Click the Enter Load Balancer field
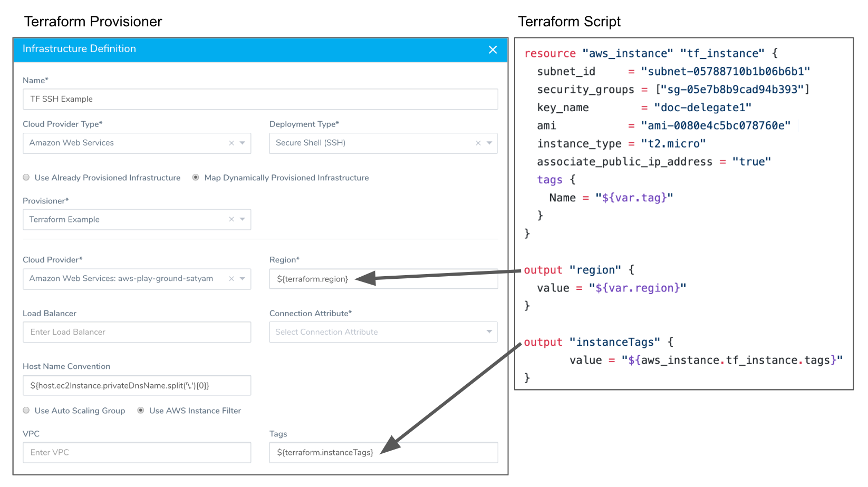868x487 pixels. (x=137, y=332)
